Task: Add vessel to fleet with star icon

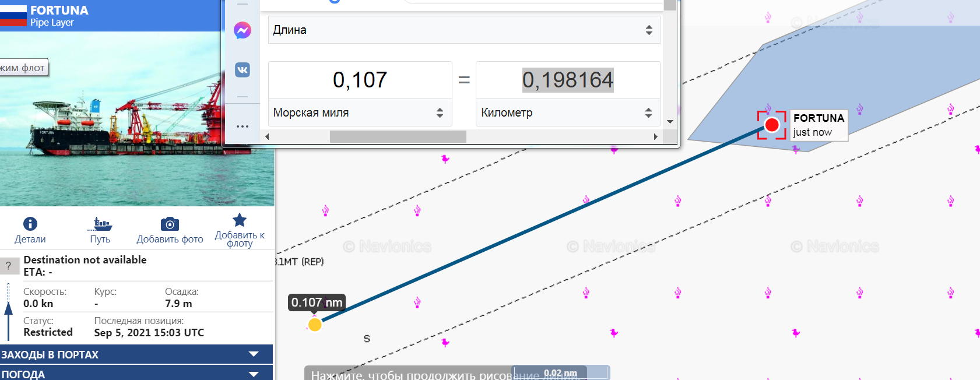Action: pos(239,221)
